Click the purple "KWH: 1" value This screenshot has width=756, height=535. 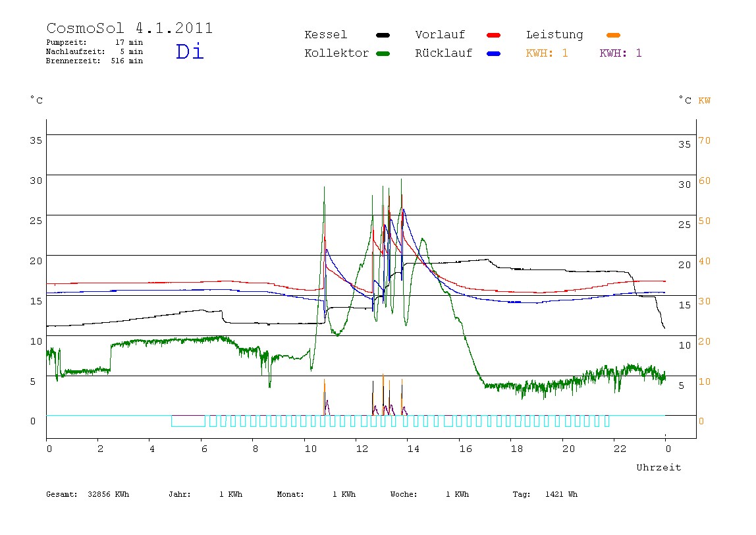[x=620, y=53]
